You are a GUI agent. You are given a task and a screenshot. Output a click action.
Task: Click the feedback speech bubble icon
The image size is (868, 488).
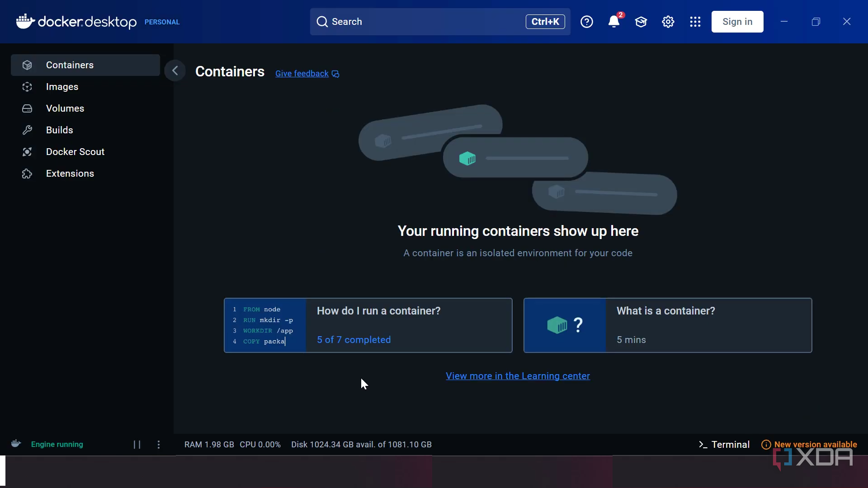click(335, 74)
